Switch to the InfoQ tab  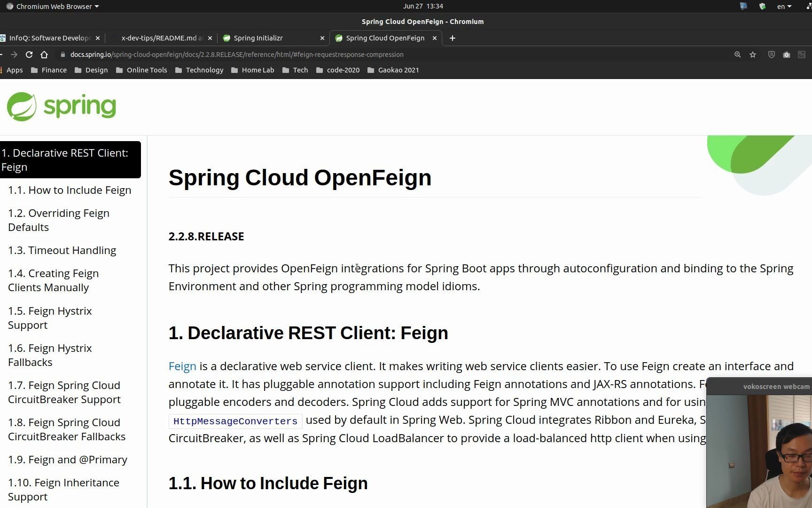click(x=49, y=38)
